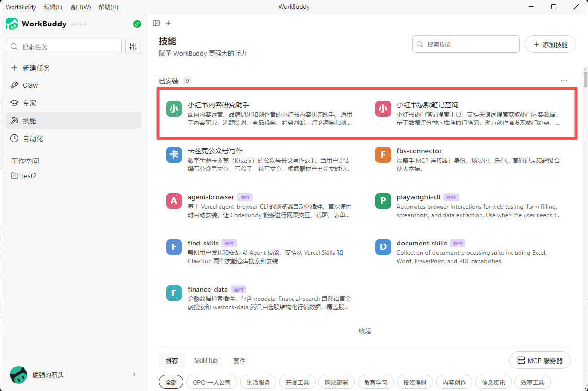The height and width of the screenshot is (391, 588).
Task: Switch to the 套件 tab
Action: 240,360
